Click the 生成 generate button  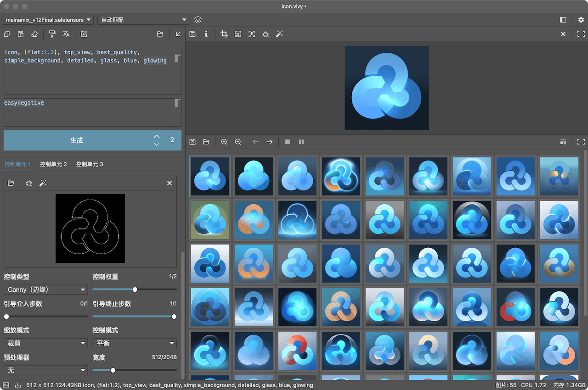tap(77, 140)
